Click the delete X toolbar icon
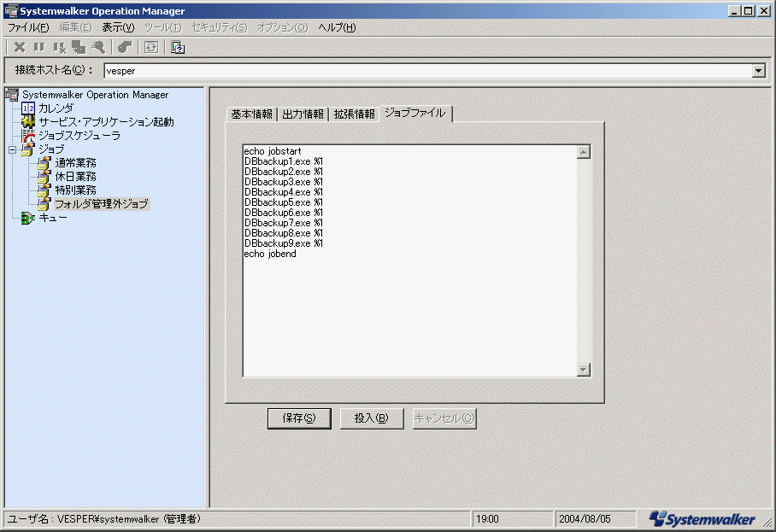Screen dimensions: 776x532 pos(20,47)
